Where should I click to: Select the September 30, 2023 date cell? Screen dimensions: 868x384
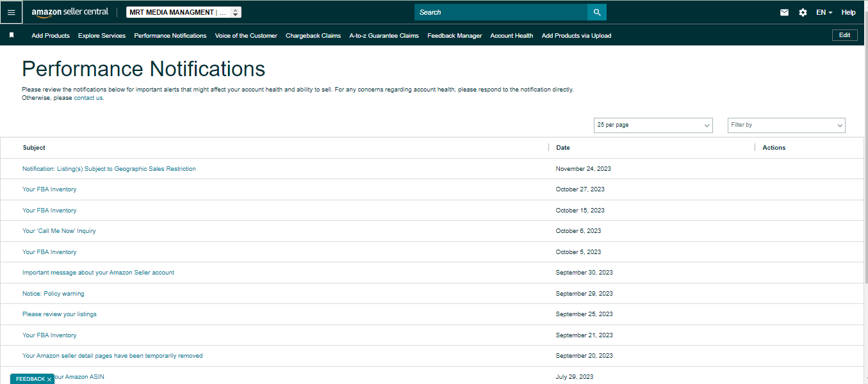pyautogui.click(x=584, y=273)
